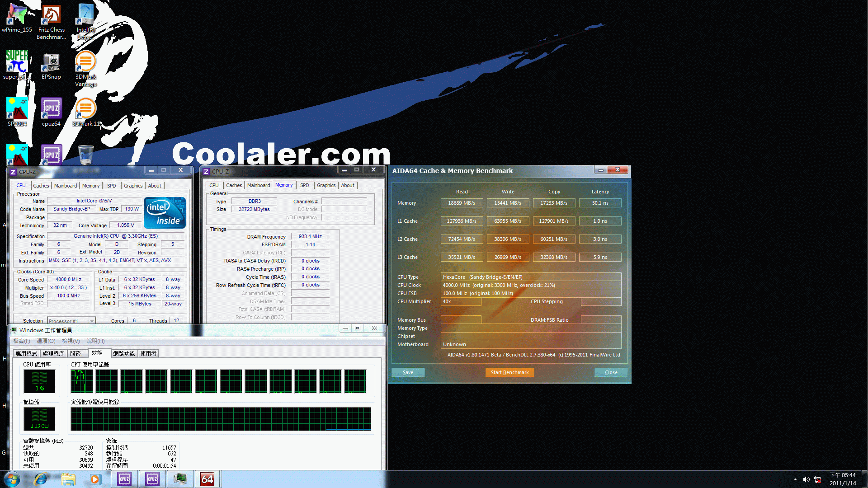Open the wPrime_155 desktop shortcut

pos(17,18)
